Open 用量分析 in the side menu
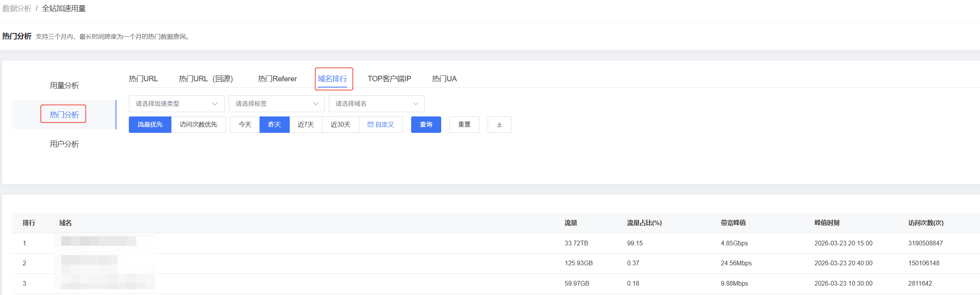The height and width of the screenshot is (295, 980). 64,86
